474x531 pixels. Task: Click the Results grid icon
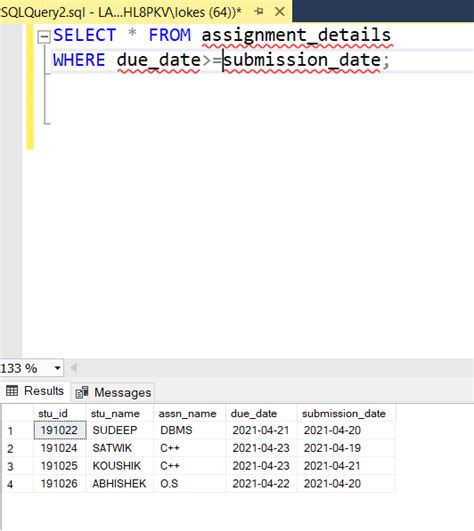tap(12, 391)
